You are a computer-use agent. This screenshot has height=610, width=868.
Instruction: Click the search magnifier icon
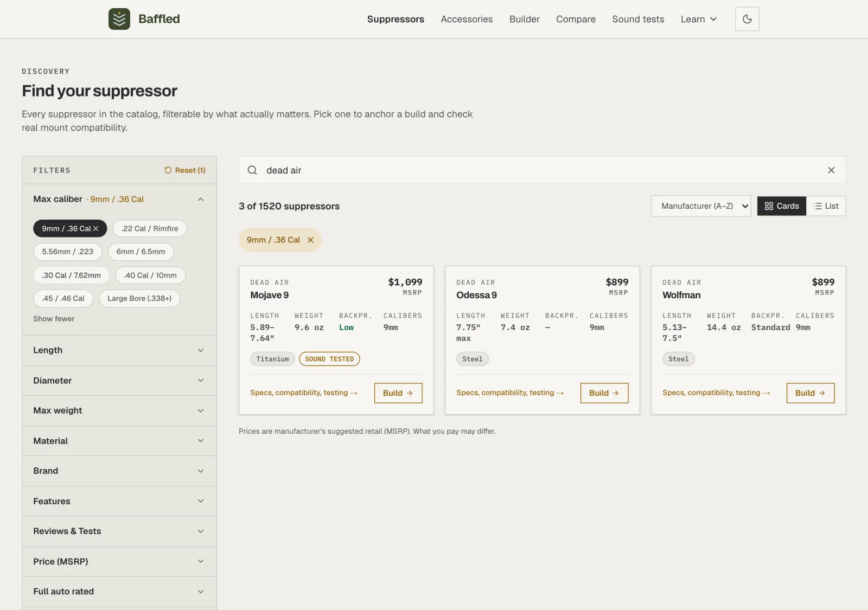pyautogui.click(x=252, y=170)
